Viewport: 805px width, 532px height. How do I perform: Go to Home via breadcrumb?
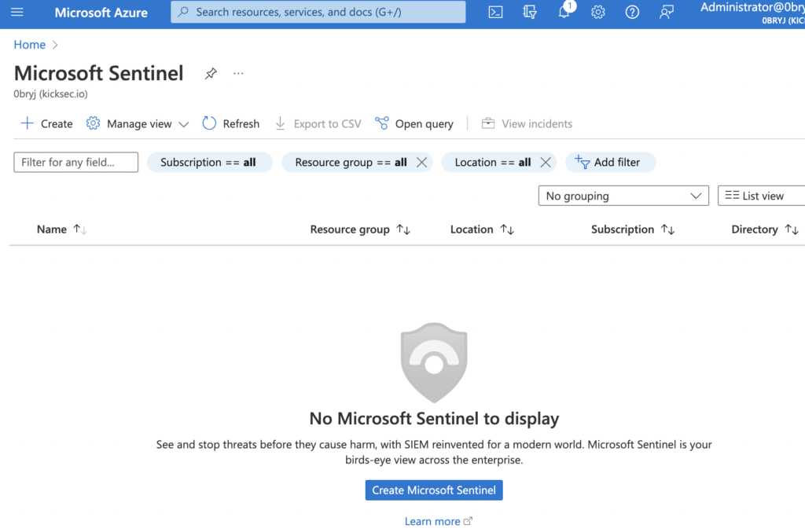tap(29, 45)
